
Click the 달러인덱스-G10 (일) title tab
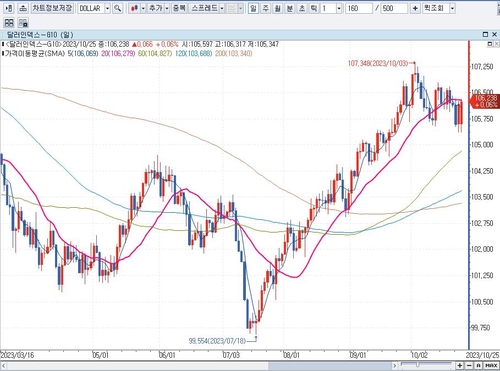40,34
